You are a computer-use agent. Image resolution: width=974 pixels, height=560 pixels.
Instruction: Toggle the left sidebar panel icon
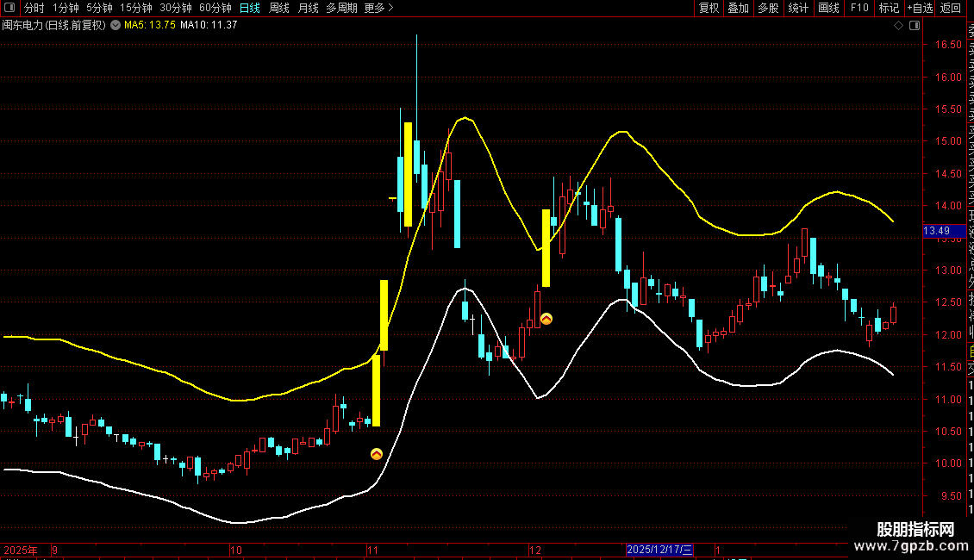pyautogui.click(x=9, y=8)
